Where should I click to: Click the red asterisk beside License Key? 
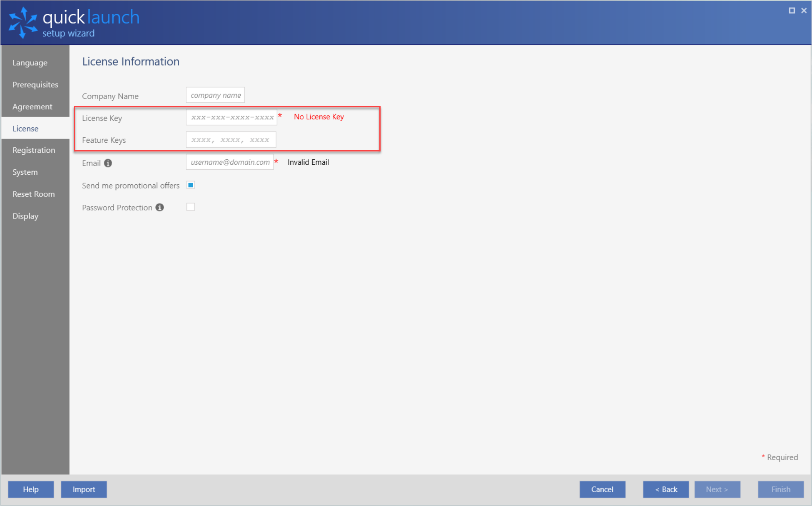click(x=280, y=117)
